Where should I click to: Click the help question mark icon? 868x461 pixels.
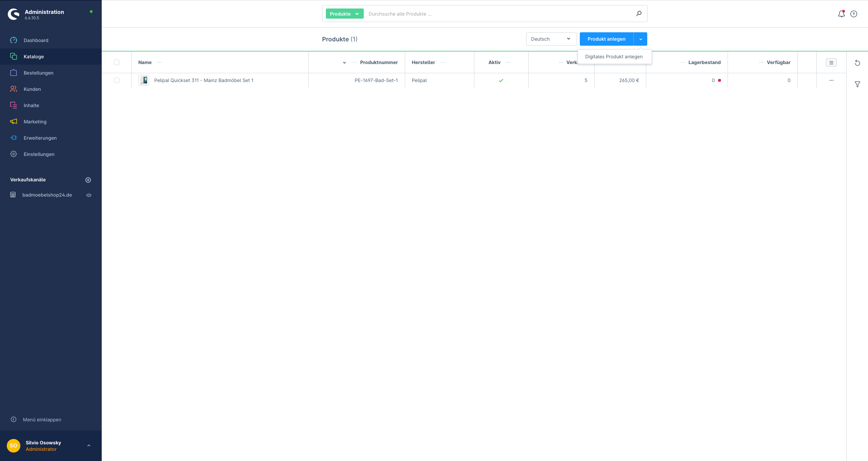[x=854, y=14]
